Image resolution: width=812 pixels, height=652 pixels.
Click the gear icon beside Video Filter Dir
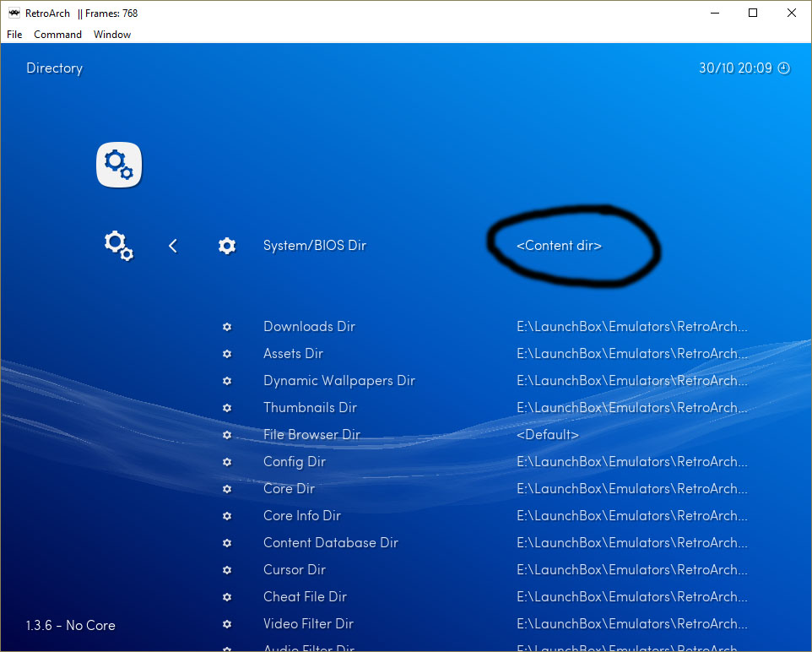point(227,624)
